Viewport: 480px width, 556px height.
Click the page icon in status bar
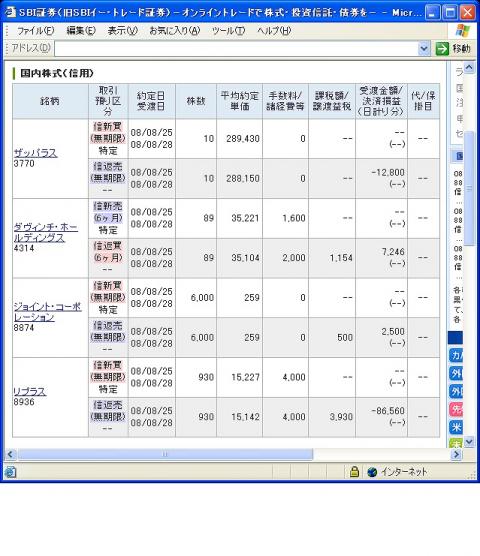(x=10, y=472)
